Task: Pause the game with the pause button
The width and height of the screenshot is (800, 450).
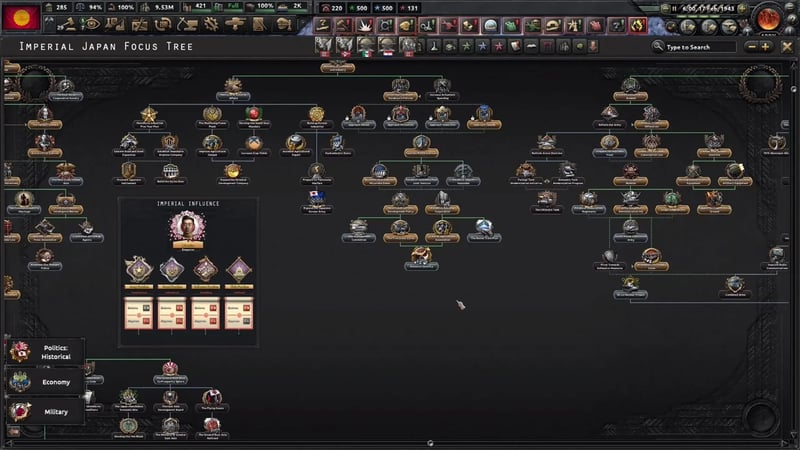Action: [674, 8]
